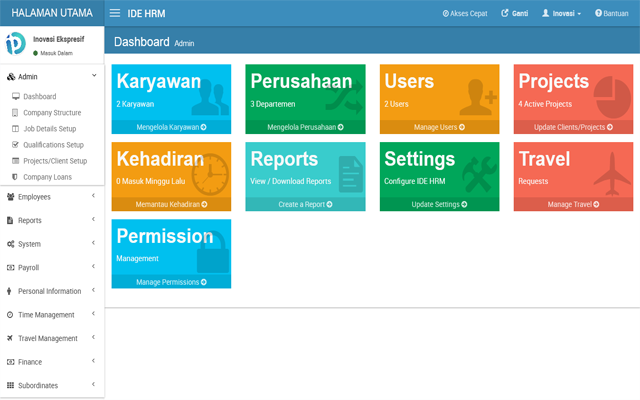Expand the Payroll chevron
Viewport: 640px width, 400px height.
93,267
